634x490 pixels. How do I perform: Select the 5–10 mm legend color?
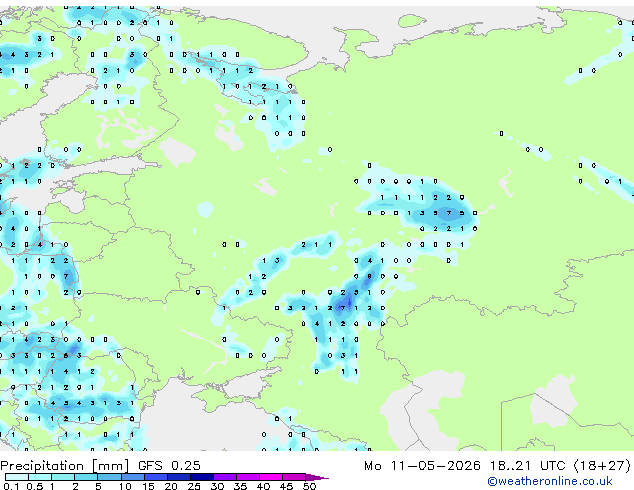click(109, 477)
